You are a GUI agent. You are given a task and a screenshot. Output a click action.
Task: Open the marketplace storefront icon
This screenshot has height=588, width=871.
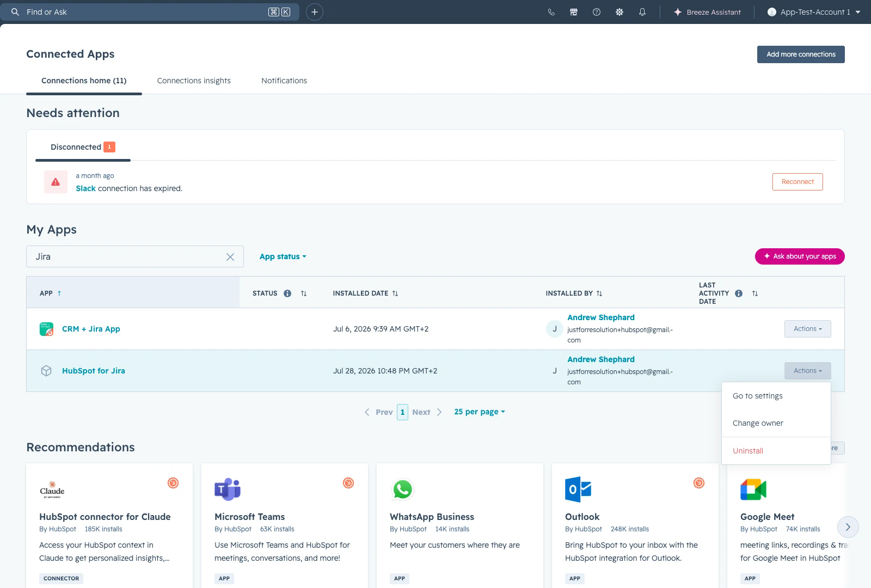(574, 12)
